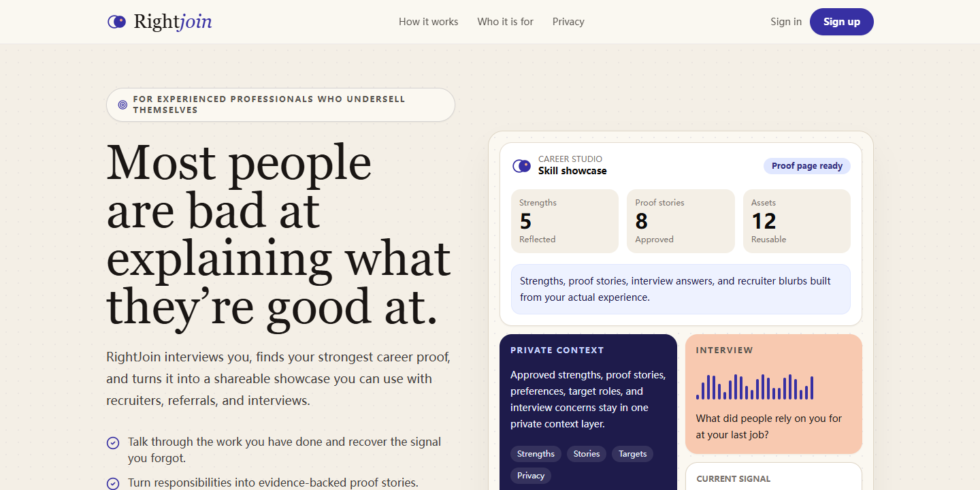Click the Rightjoin wordmark
The height and width of the screenshot is (490, 980).
(x=173, y=22)
